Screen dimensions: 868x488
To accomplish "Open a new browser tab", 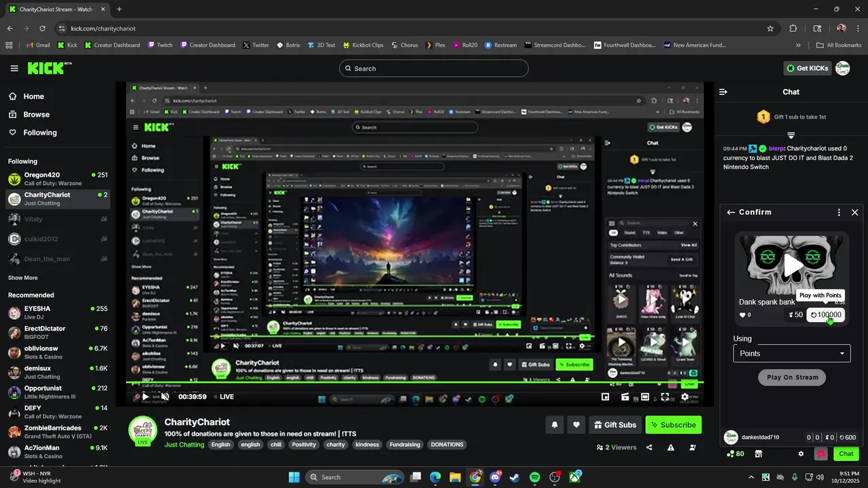I will (119, 9).
